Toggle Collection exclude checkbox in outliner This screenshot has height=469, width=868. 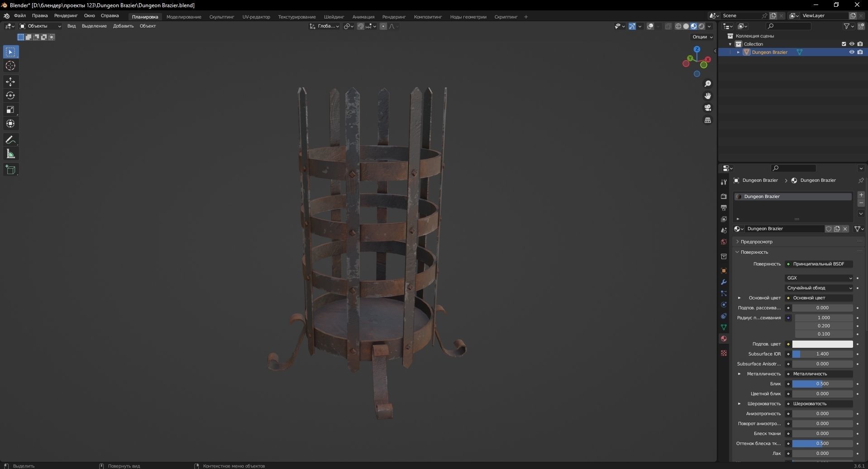tap(844, 44)
